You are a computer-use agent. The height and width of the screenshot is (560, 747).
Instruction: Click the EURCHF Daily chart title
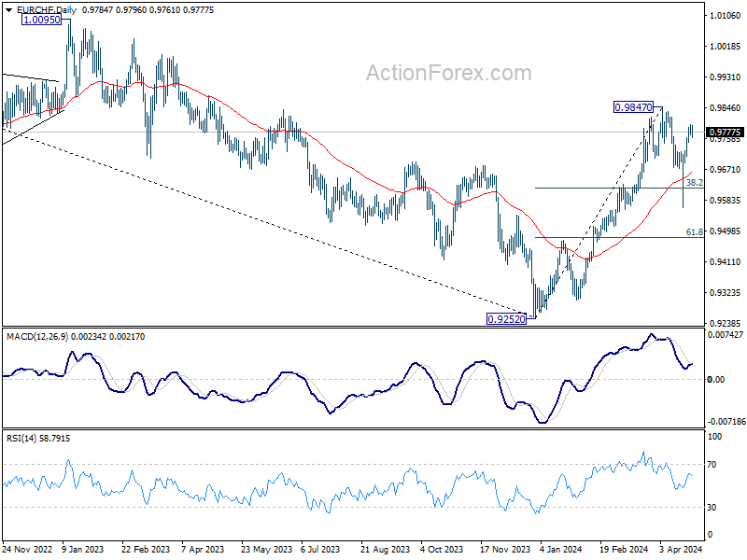click(46, 10)
